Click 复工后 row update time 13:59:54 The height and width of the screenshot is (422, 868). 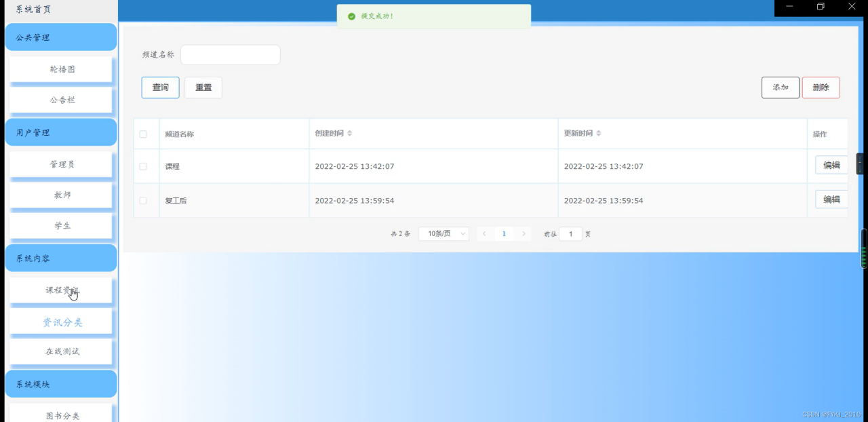click(604, 201)
